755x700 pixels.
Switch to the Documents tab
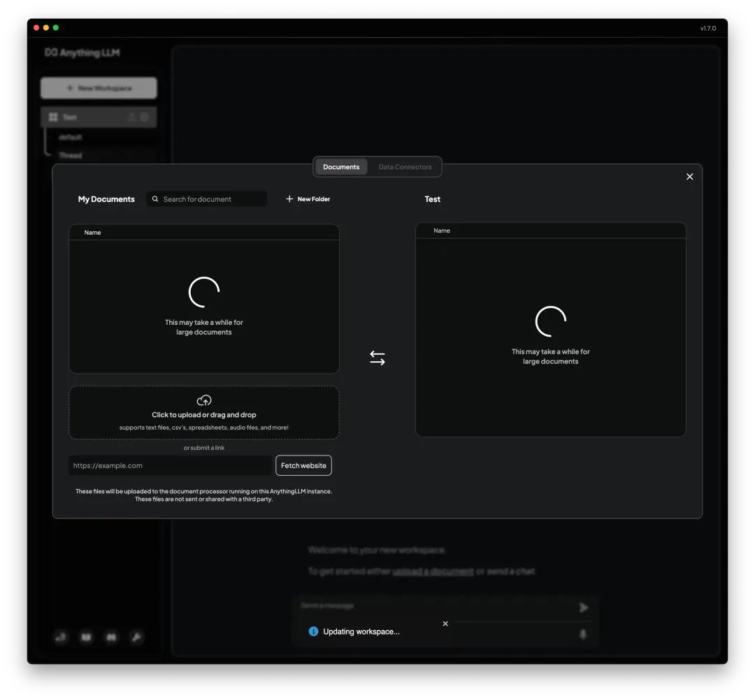[x=341, y=167]
